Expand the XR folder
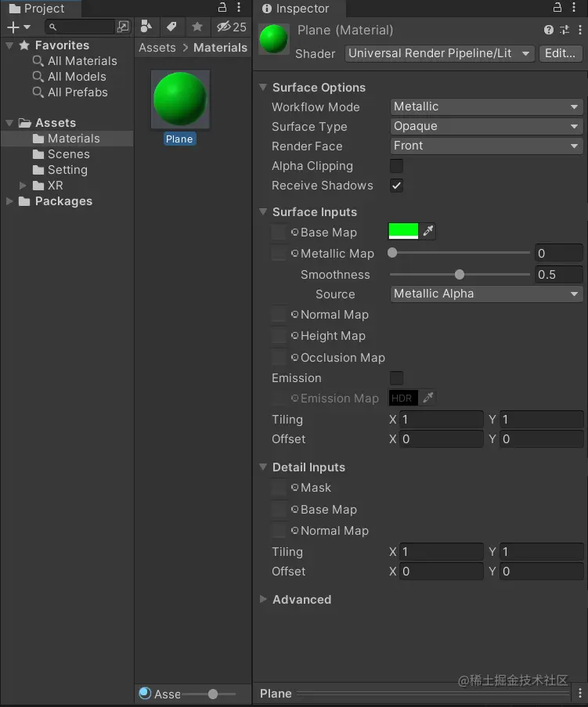 (x=23, y=186)
